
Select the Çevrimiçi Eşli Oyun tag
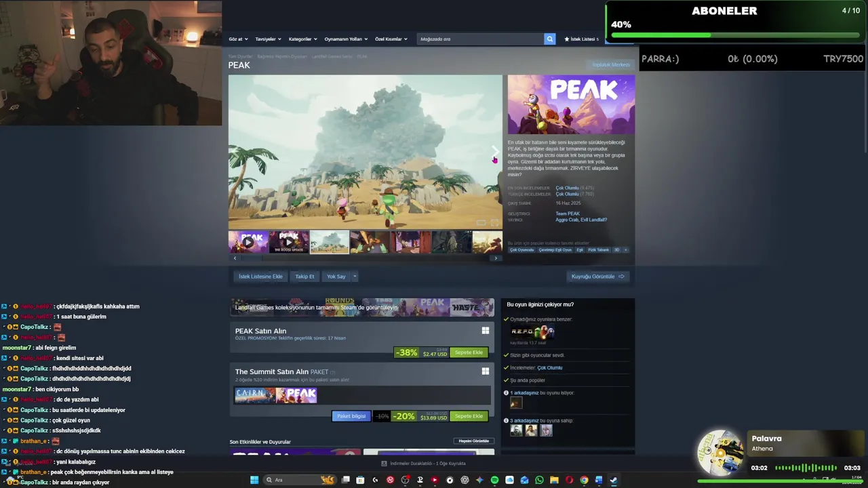coord(555,249)
